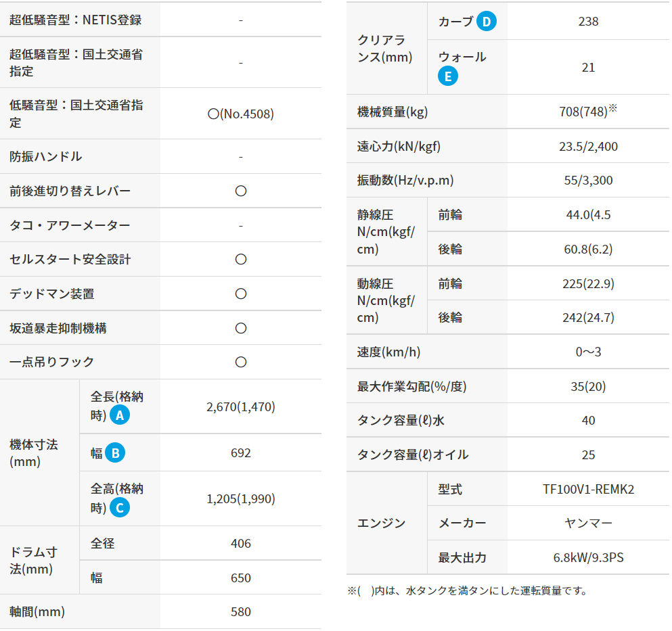Click the circle mark for 一点吊りフック
Image resolution: width=672 pixels, height=631 pixels.
(x=240, y=363)
